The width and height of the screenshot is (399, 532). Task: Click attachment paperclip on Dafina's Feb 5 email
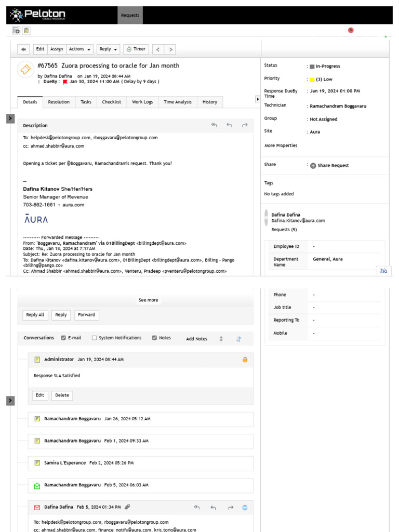127,507
